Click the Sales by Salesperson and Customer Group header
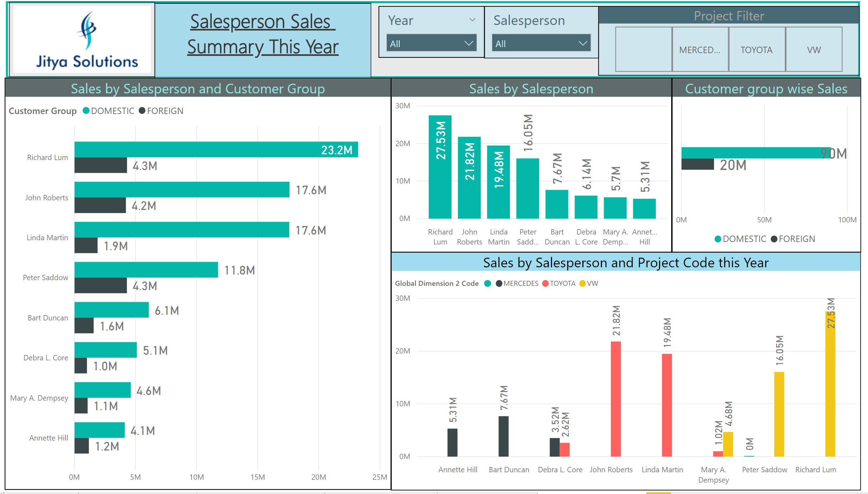Image resolution: width=868 pixels, height=494 pixels. pyautogui.click(x=198, y=88)
